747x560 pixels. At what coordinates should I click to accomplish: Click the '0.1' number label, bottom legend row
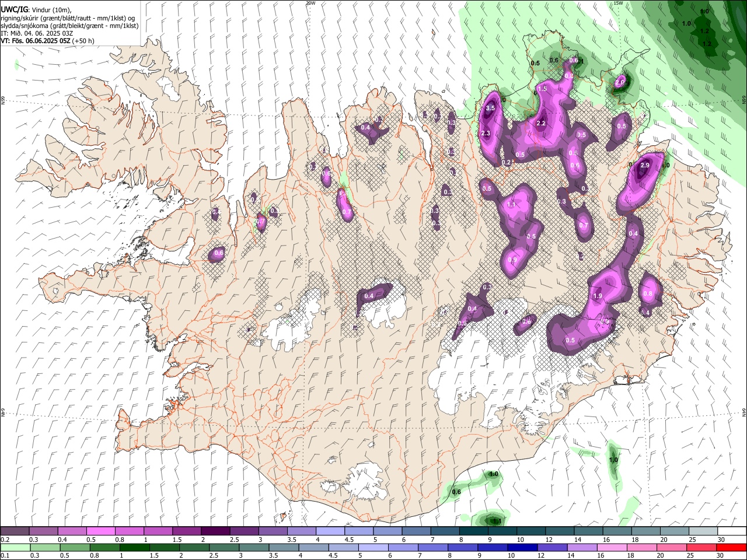pyautogui.click(x=5, y=555)
